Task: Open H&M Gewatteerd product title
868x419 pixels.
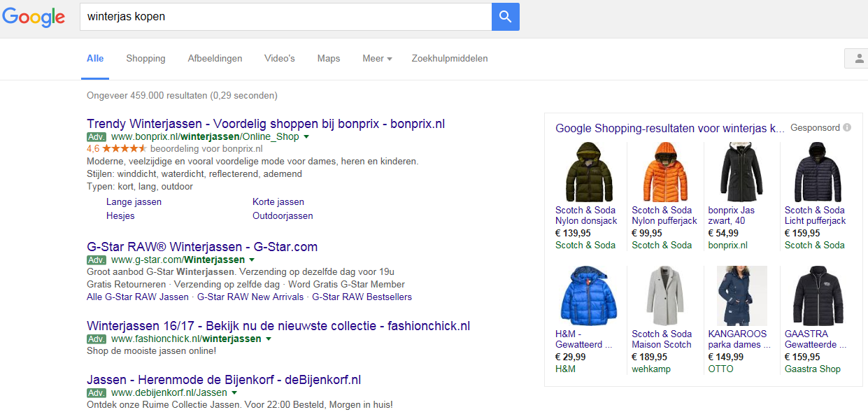Action: point(584,339)
